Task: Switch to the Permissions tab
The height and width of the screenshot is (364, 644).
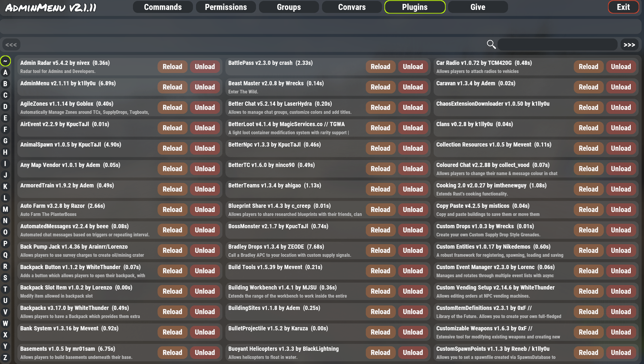Action: [226, 7]
